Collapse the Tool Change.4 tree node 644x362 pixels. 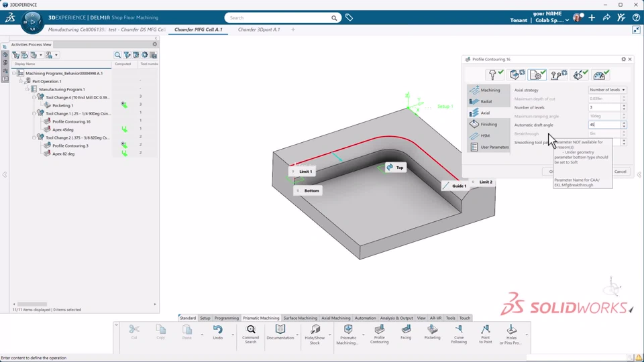tap(34, 97)
